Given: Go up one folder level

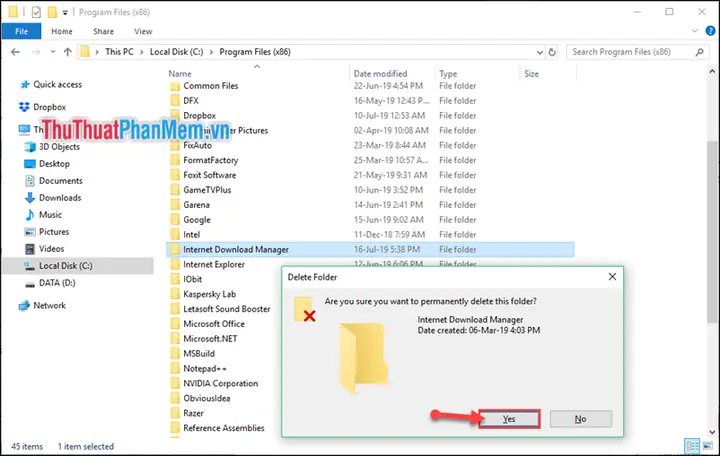Looking at the screenshot, I should [68, 52].
